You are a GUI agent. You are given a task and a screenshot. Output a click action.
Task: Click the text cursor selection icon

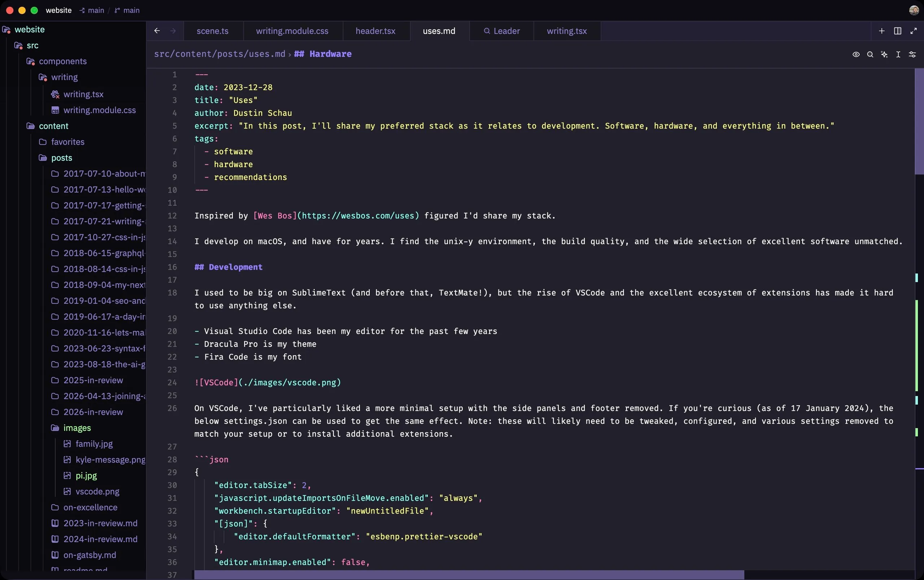click(898, 54)
